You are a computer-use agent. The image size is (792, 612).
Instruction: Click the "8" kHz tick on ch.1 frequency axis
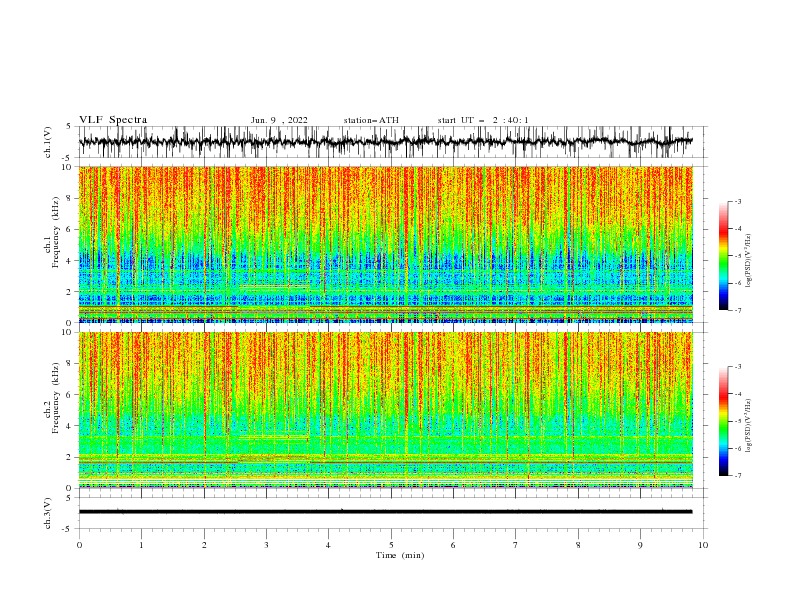pos(70,198)
